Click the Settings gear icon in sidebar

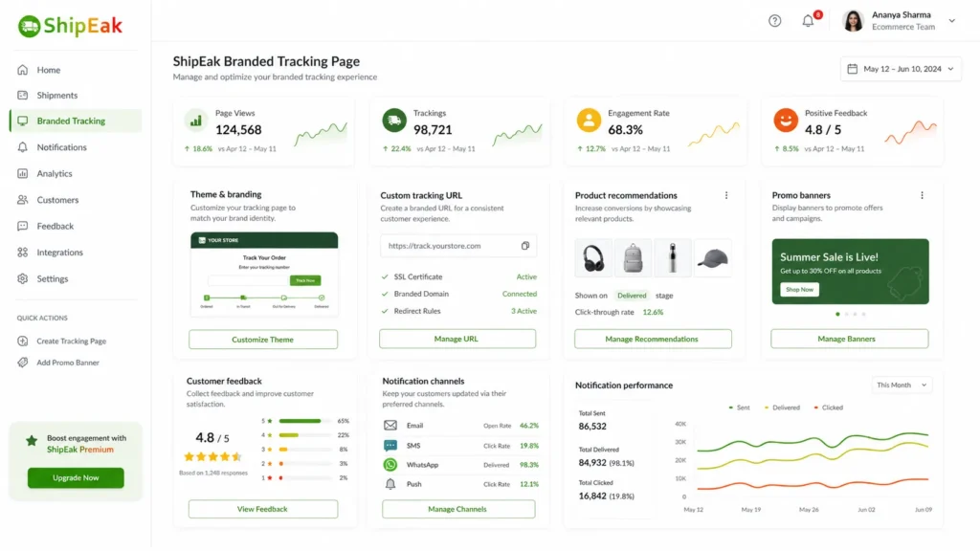coord(23,278)
